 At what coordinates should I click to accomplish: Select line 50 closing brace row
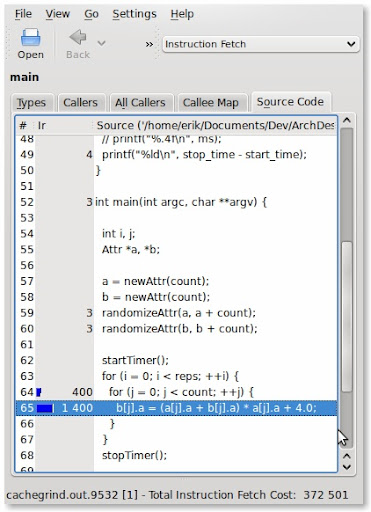click(x=176, y=170)
